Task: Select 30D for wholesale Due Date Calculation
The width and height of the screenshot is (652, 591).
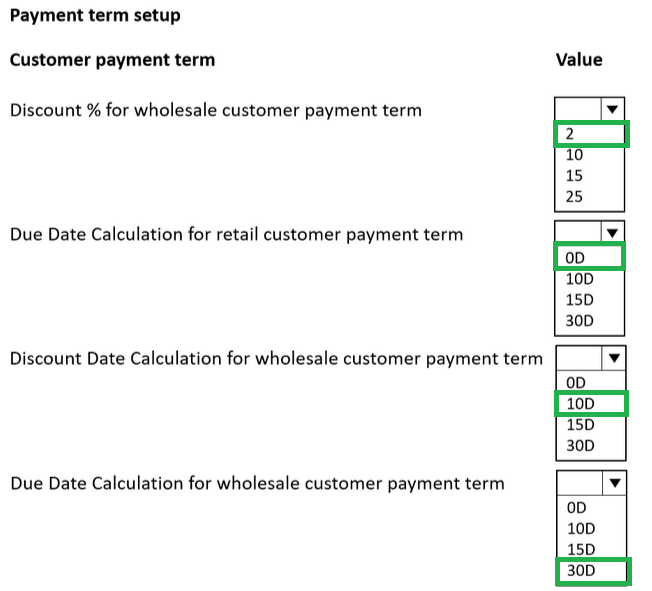Action: (x=590, y=571)
